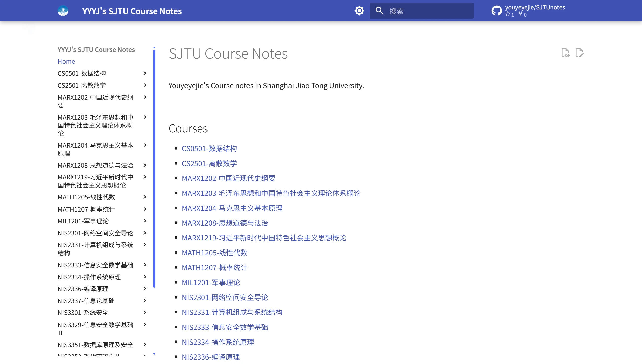Open MARX1219 course link in list

[x=264, y=238]
